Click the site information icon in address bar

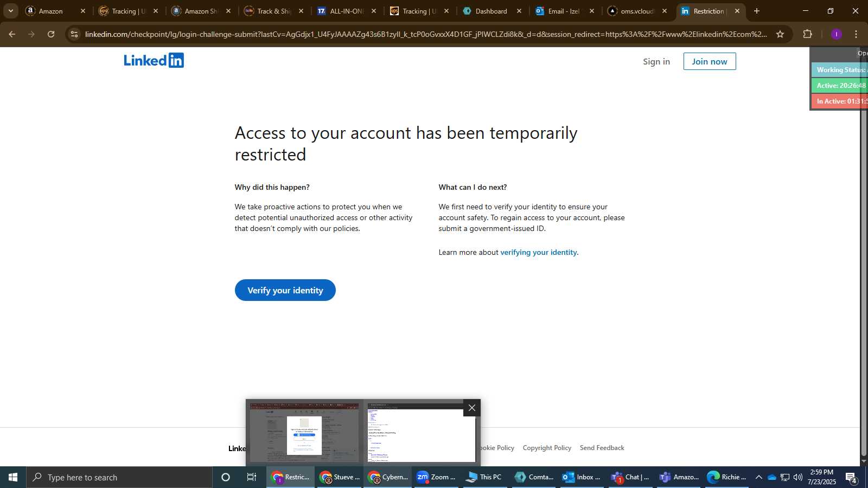(x=74, y=34)
